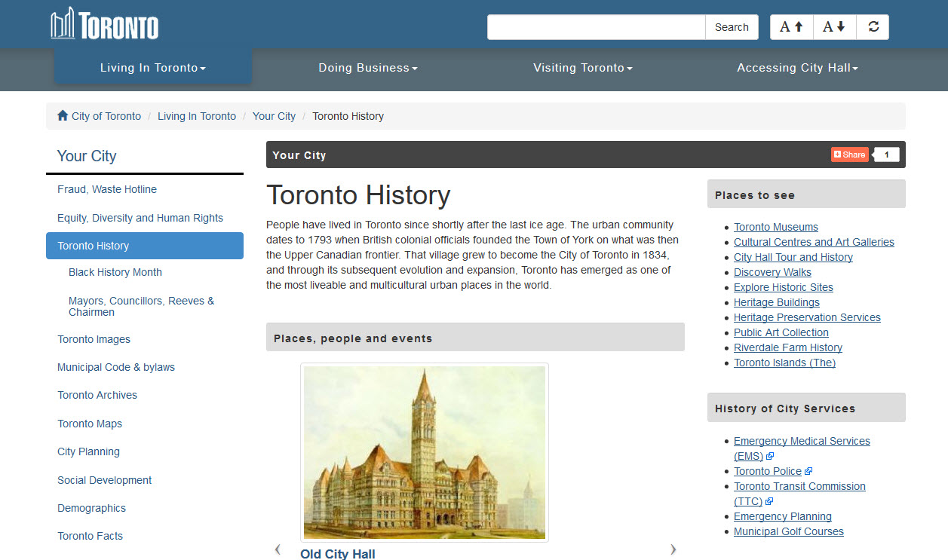The image size is (948, 560).
Task: Expand the Accessing City Hall menu
Action: point(798,68)
